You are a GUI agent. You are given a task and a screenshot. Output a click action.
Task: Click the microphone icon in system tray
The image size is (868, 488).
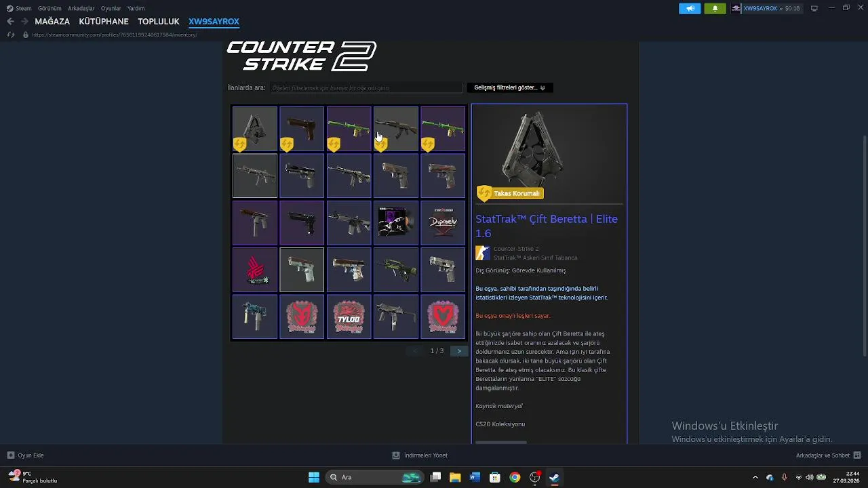(784, 477)
